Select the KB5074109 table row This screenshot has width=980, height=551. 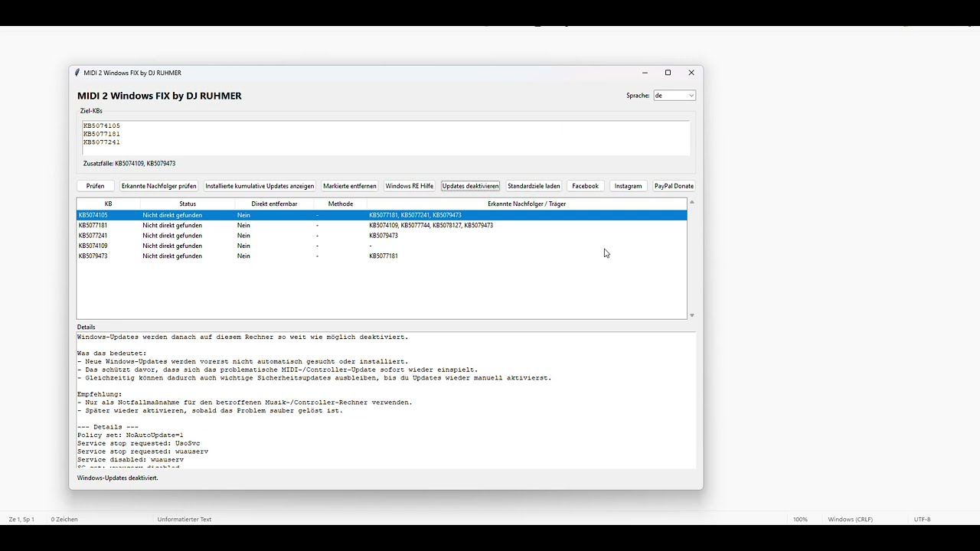[x=381, y=246]
